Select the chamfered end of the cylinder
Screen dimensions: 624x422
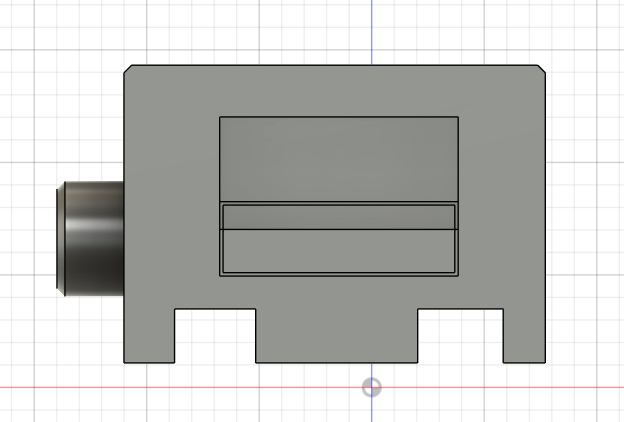tap(60, 239)
